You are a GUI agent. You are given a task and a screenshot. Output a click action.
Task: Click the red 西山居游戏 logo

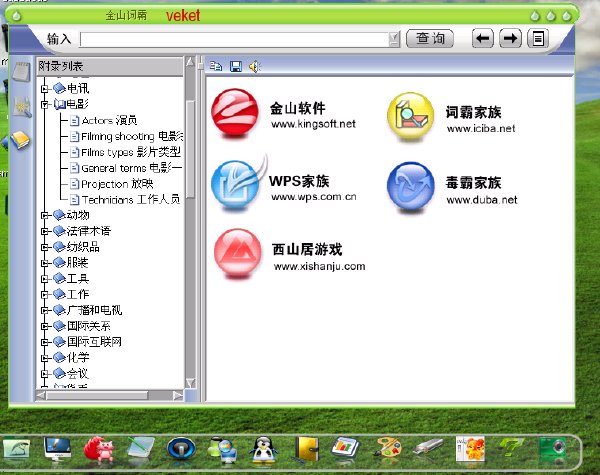pyautogui.click(x=238, y=253)
